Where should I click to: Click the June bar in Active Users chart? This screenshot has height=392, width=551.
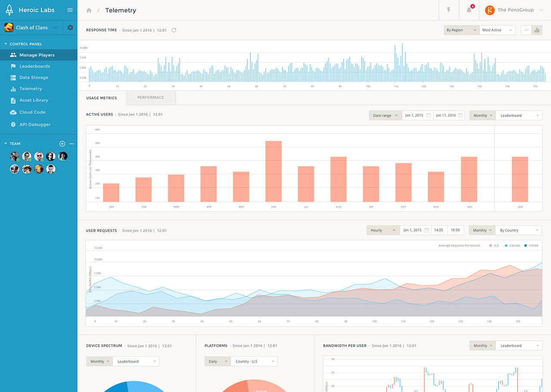(273, 171)
